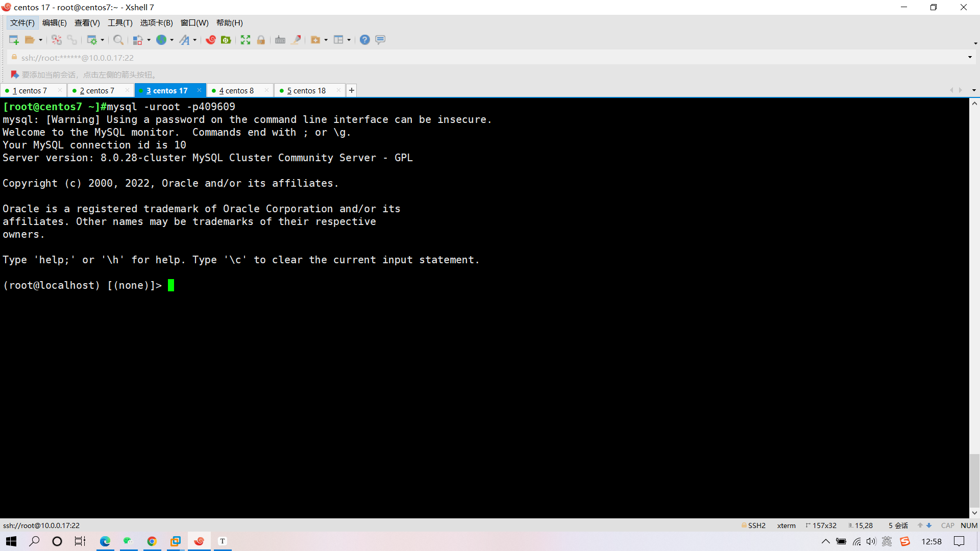Open Chrome from the Windows taskbar
Screen dimensions: 980x551
tap(152, 541)
